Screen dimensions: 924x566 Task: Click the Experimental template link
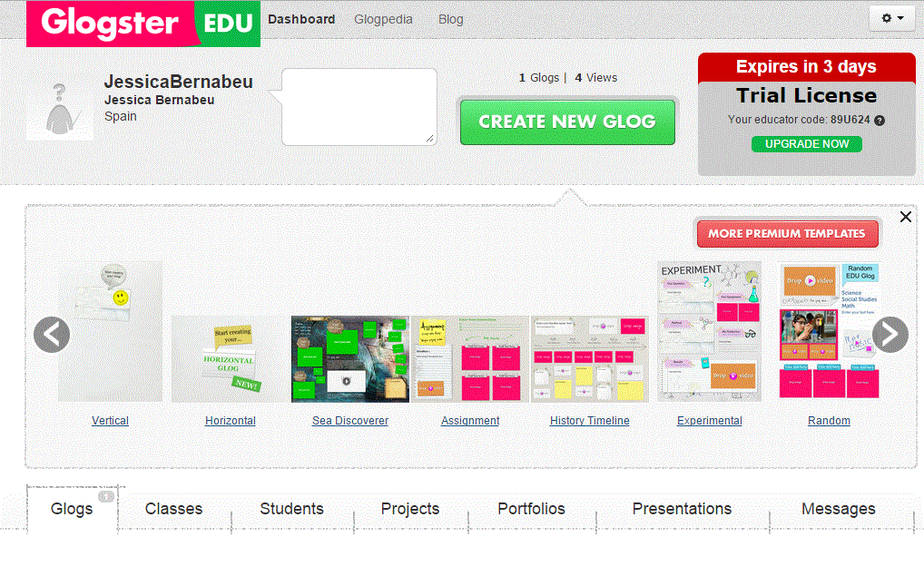(710, 421)
